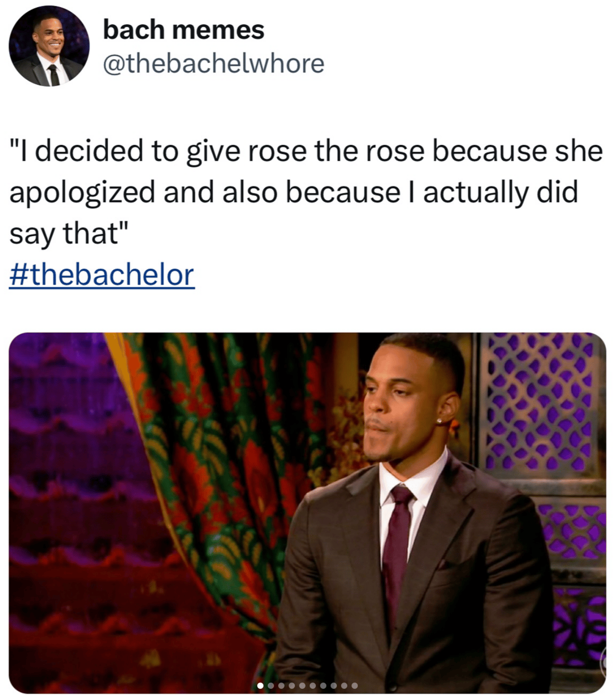Follow the #thebachelor hashtag link
616x695 pixels.
(102, 275)
